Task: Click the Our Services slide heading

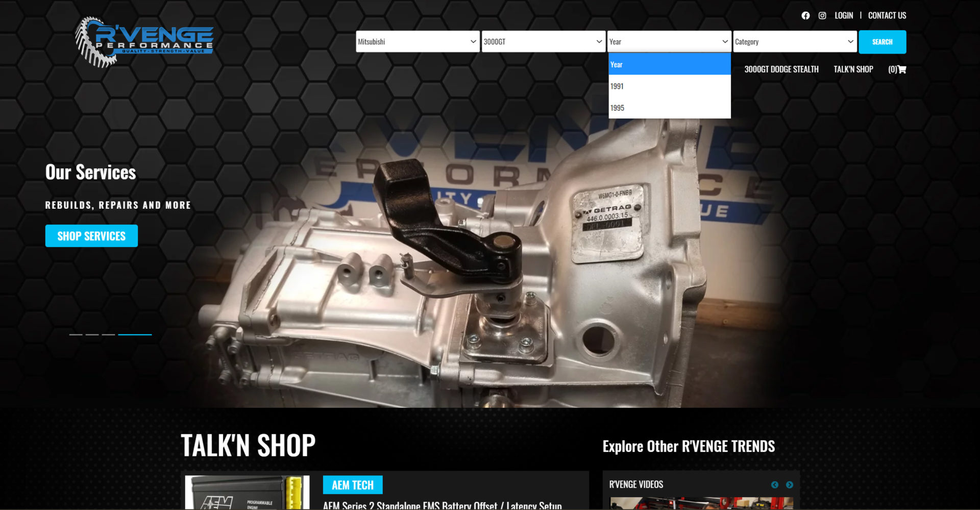Action: tap(90, 173)
